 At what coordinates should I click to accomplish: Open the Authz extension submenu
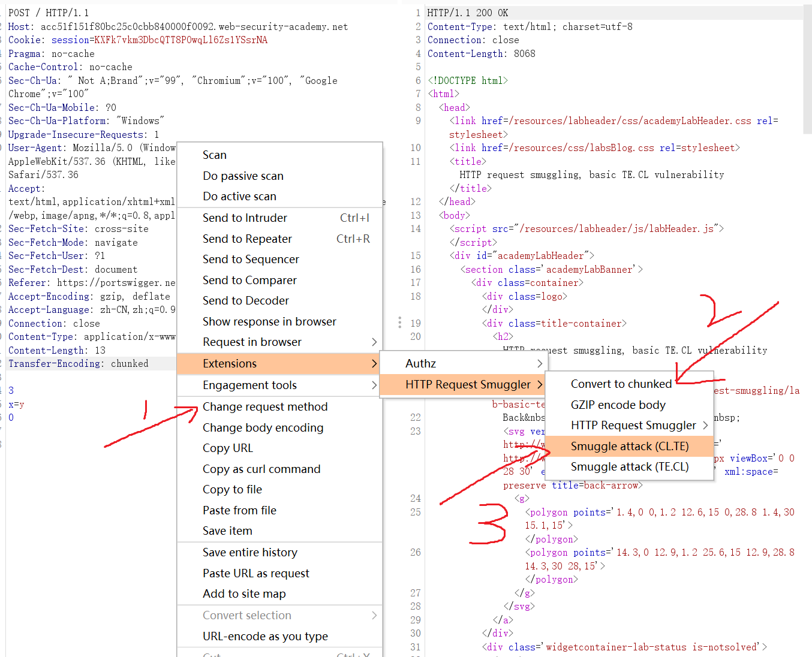coord(464,363)
